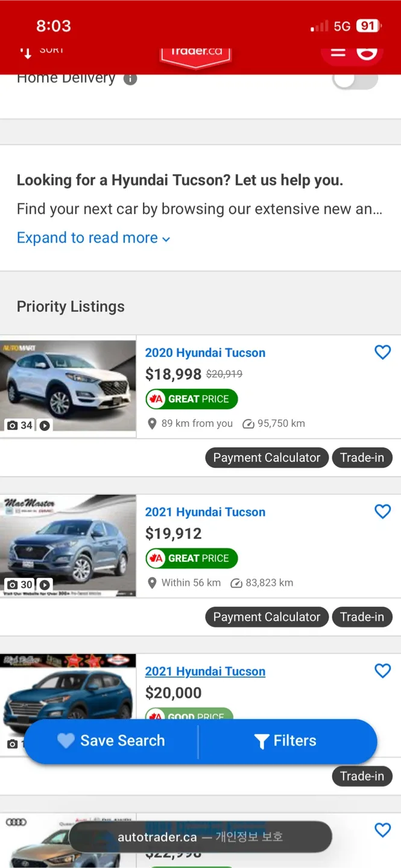Tap the heart on the $19,912 Tucson
Image resolution: width=401 pixels, height=868 pixels.
pos(382,511)
